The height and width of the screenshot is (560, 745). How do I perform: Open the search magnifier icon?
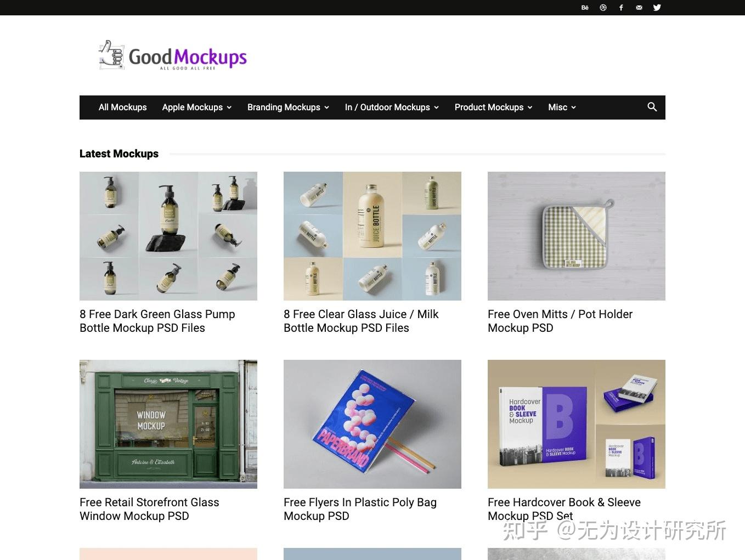click(652, 107)
